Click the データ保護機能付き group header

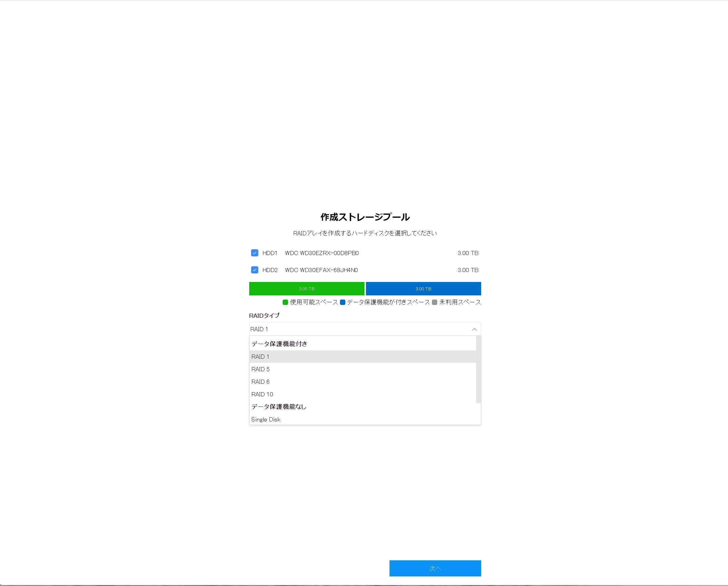(279, 344)
